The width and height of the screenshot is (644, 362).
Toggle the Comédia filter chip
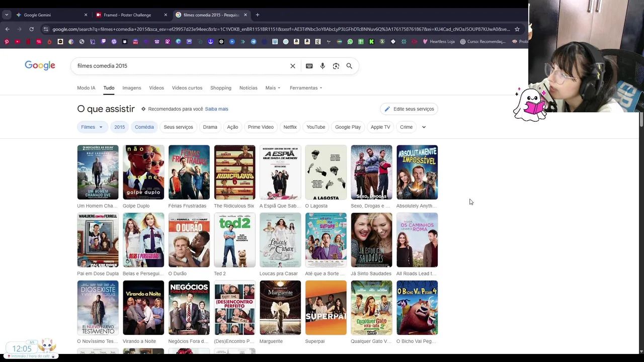point(144,127)
